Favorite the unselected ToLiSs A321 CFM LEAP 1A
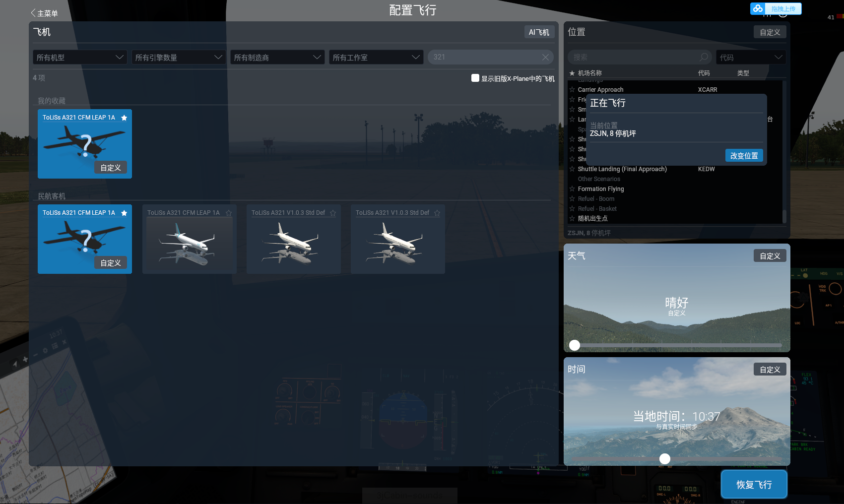Viewport: 844px width, 504px height. pyautogui.click(x=229, y=213)
